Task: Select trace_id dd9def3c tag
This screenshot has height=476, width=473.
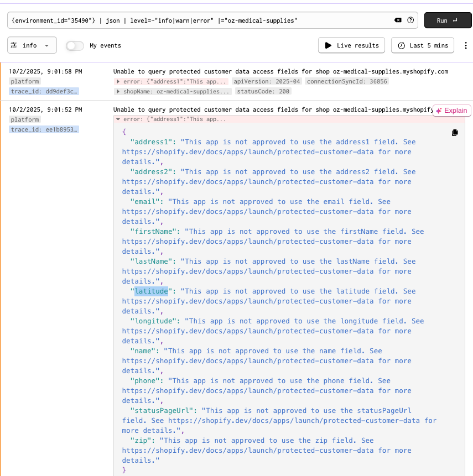Action: tap(44, 91)
